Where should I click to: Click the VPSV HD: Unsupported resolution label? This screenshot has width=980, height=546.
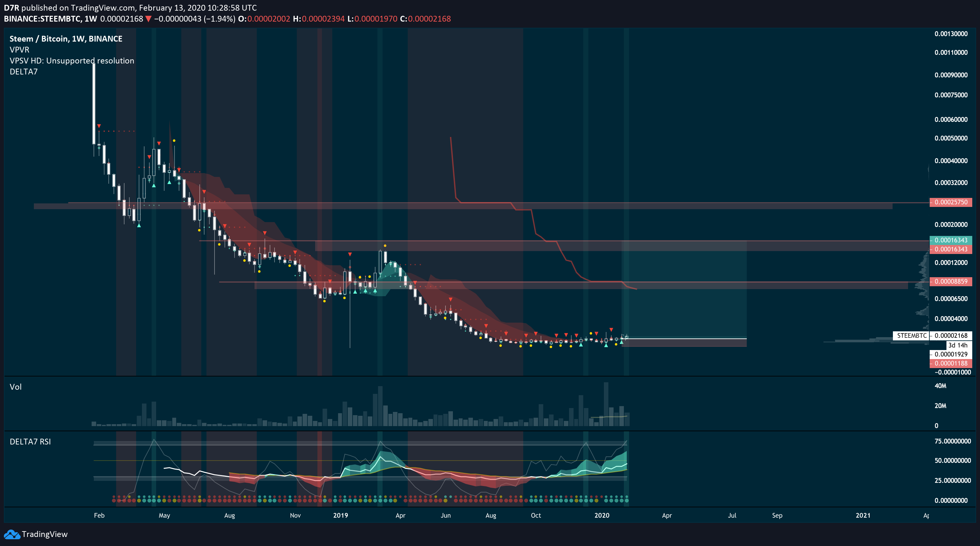click(72, 61)
